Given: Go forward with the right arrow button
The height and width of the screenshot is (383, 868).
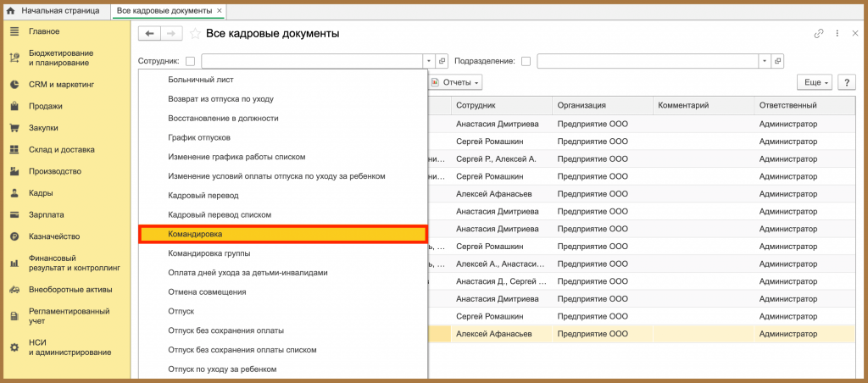Looking at the screenshot, I should pyautogui.click(x=171, y=34).
